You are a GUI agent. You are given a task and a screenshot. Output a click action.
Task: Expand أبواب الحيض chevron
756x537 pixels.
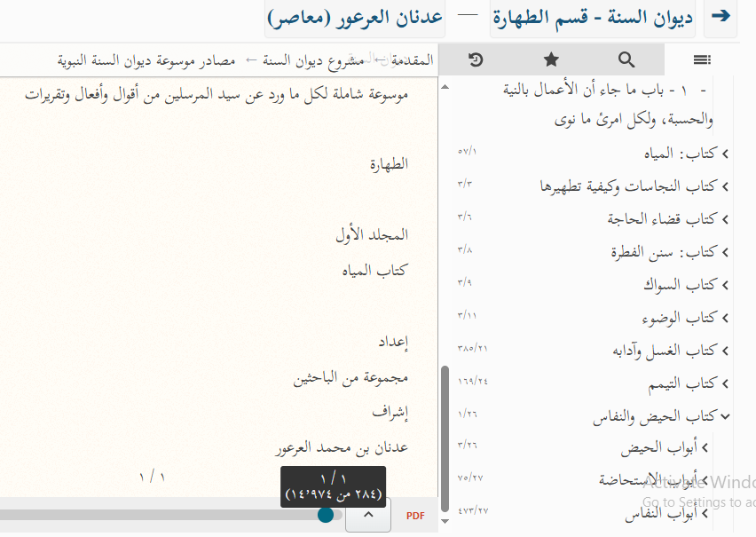pyautogui.click(x=705, y=448)
